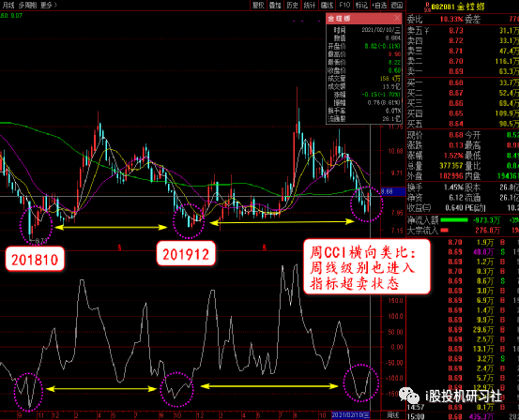This screenshot has width=519, height=420.
Task: Click the 收盘价 row in popup
Action: click(364, 70)
